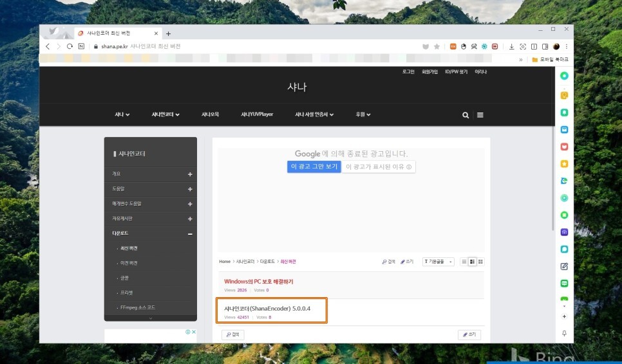The image size is (622, 364).
Task: Open the Windows PC 보호 해결하기 post
Action: pos(259,282)
